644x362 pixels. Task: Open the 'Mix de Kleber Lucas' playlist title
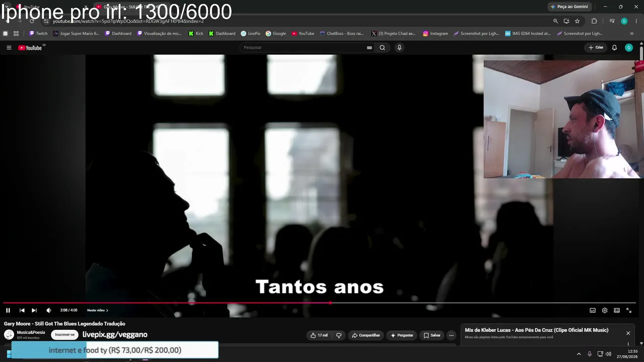pyautogui.click(x=537, y=330)
